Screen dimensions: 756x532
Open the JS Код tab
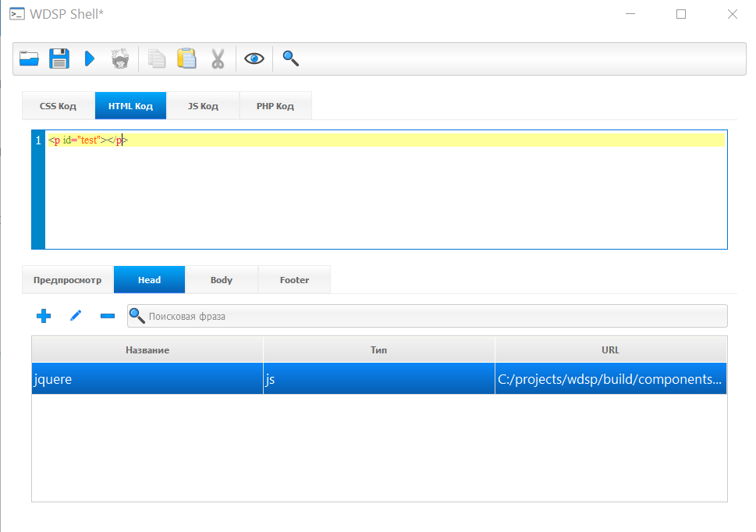point(203,106)
